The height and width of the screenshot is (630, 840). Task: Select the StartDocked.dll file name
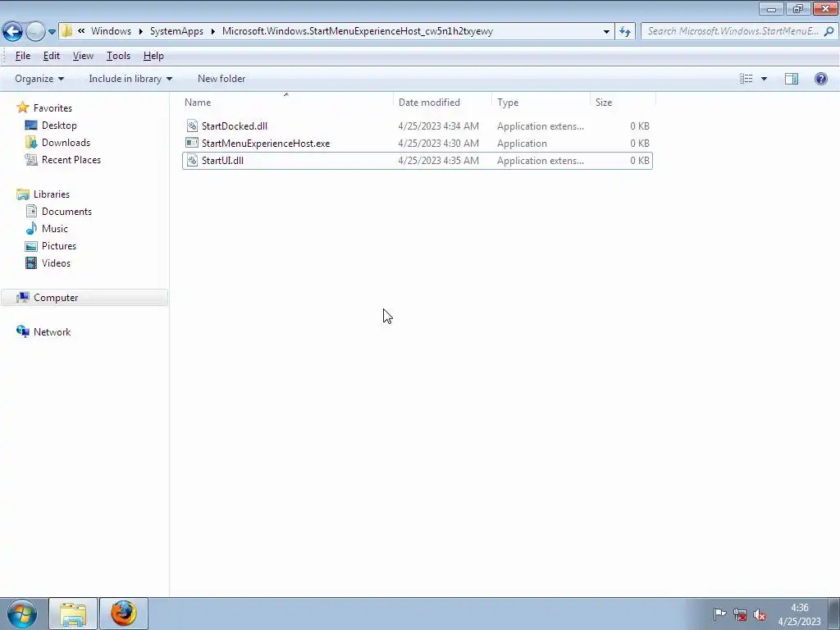tap(234, 126)
